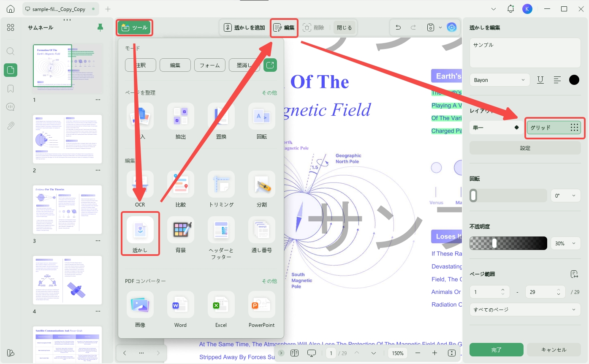Open the opacity 30% dropdown
Viewport: 589px width, 364px height.
point(566,243)
